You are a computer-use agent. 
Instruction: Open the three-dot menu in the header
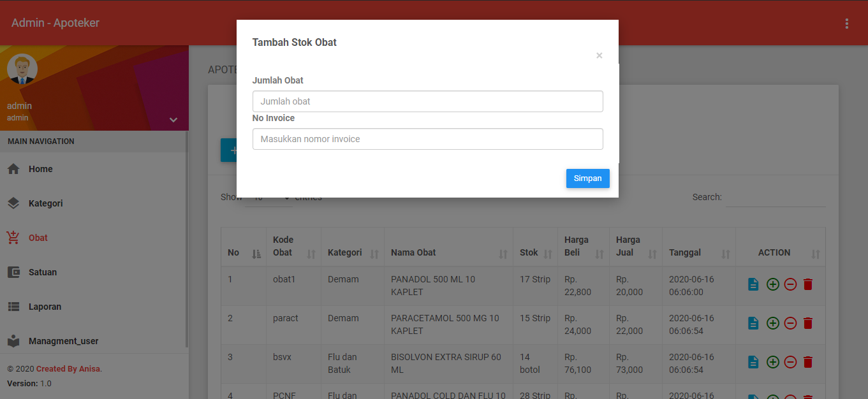(x=847, y=24)
